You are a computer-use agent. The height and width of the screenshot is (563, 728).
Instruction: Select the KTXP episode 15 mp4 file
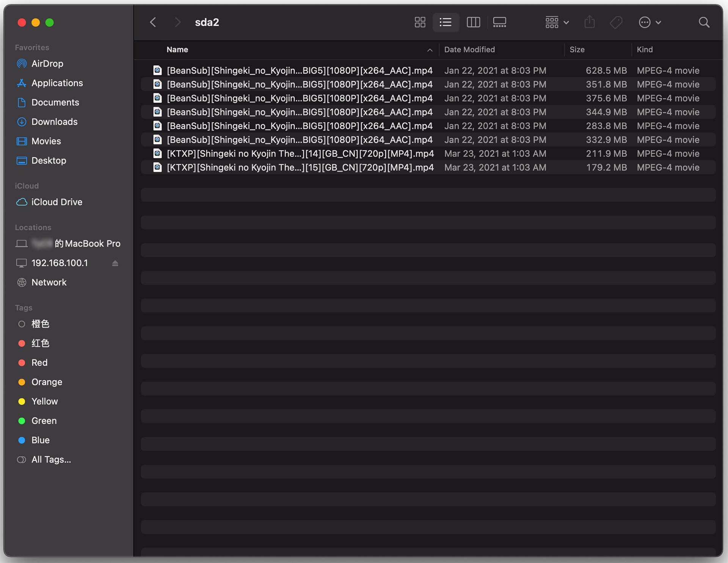click(x=300, y=167)
